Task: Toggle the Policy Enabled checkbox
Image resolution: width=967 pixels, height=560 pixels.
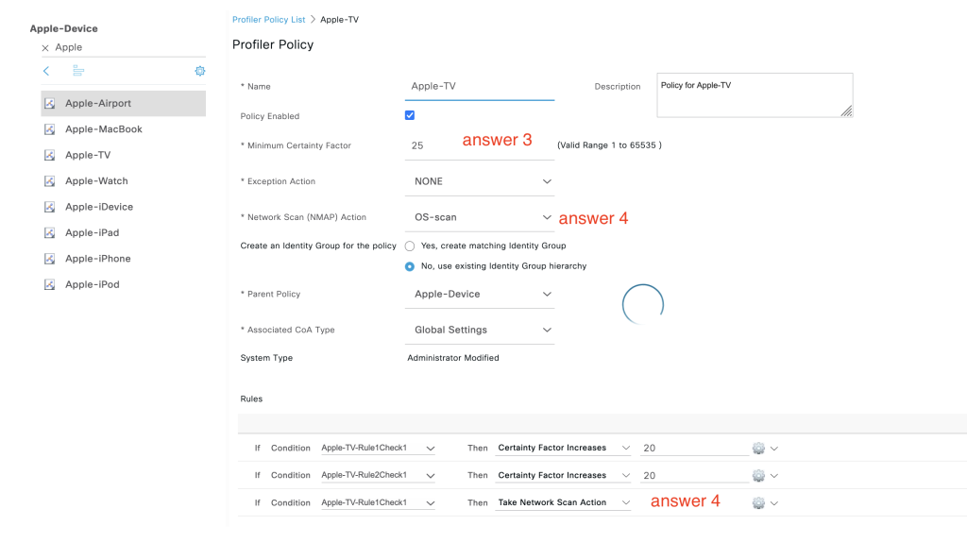Action: pos(410,116)
